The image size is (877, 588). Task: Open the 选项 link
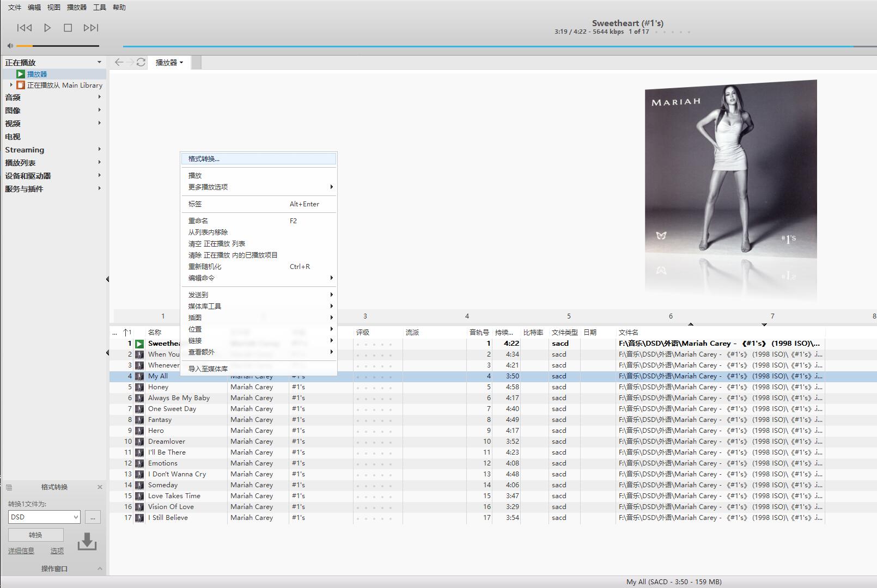point(57,550)
